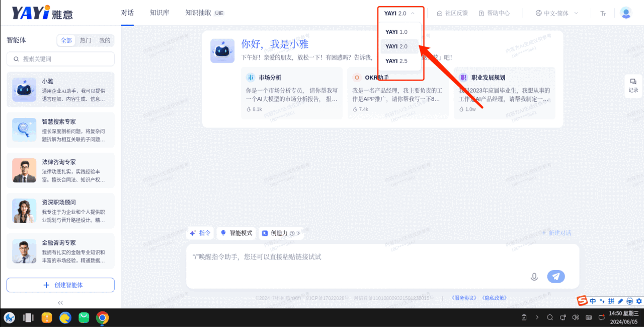Collapse the sidebar with double chevron
Image resolution: width=644 pixels, height=327 pixels.
(60, 302)
